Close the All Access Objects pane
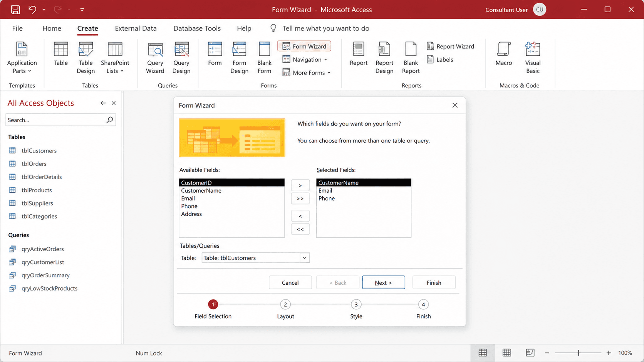The width and height of the screenshot is (644, 362). 114,103
